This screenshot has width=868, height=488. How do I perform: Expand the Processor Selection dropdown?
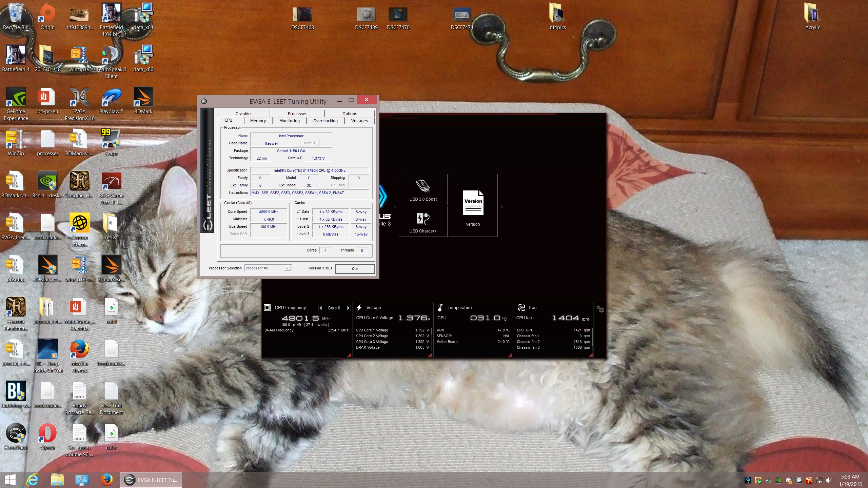click(287, 268)
